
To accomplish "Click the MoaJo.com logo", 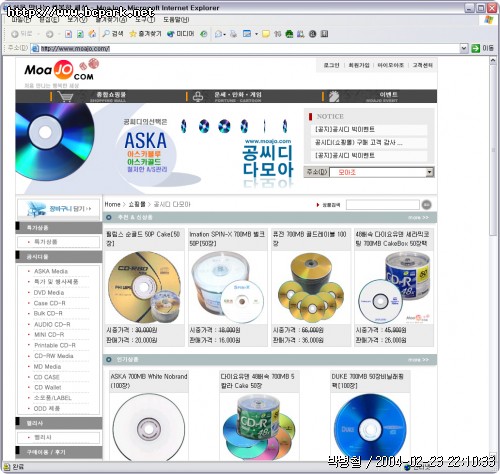I will (62, 70).
